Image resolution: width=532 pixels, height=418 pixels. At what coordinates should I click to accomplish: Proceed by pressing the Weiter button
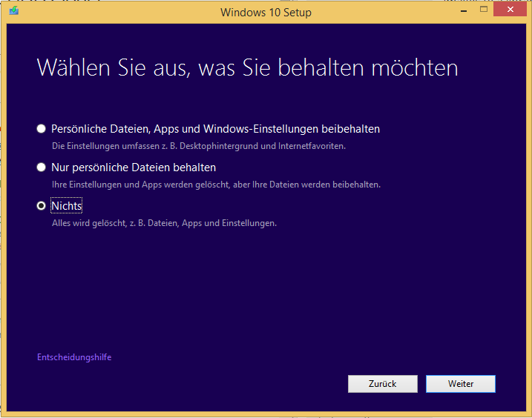click(460, 384)
